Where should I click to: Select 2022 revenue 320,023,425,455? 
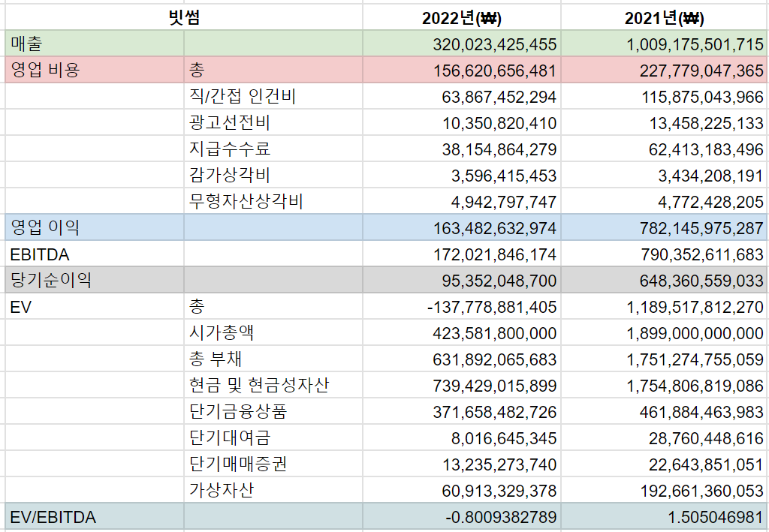pos(494,44)
